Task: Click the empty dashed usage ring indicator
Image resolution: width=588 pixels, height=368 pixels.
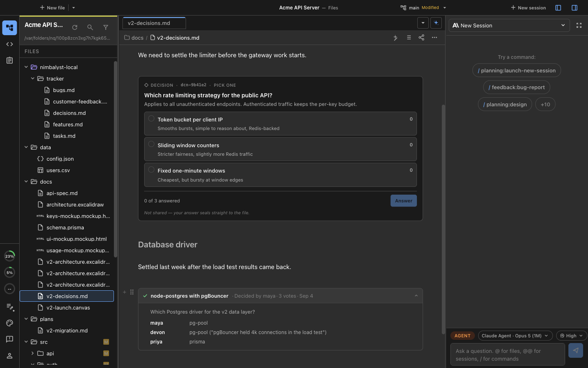Action: coord(9,289)
